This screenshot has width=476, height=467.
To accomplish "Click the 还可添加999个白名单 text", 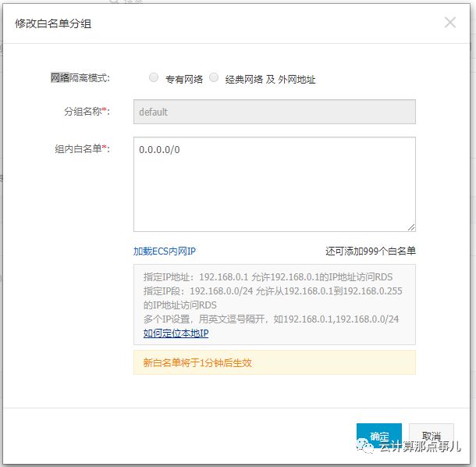I will (x=371, y=251).
